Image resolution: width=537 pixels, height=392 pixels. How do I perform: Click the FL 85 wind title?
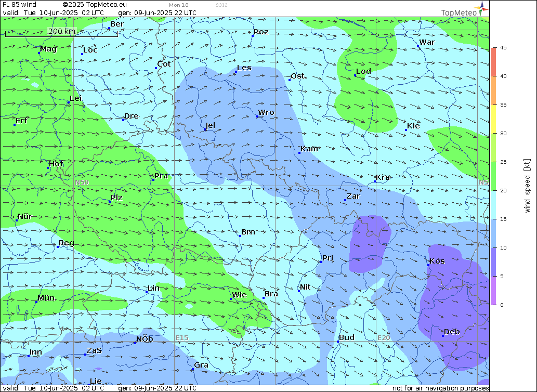20,5
